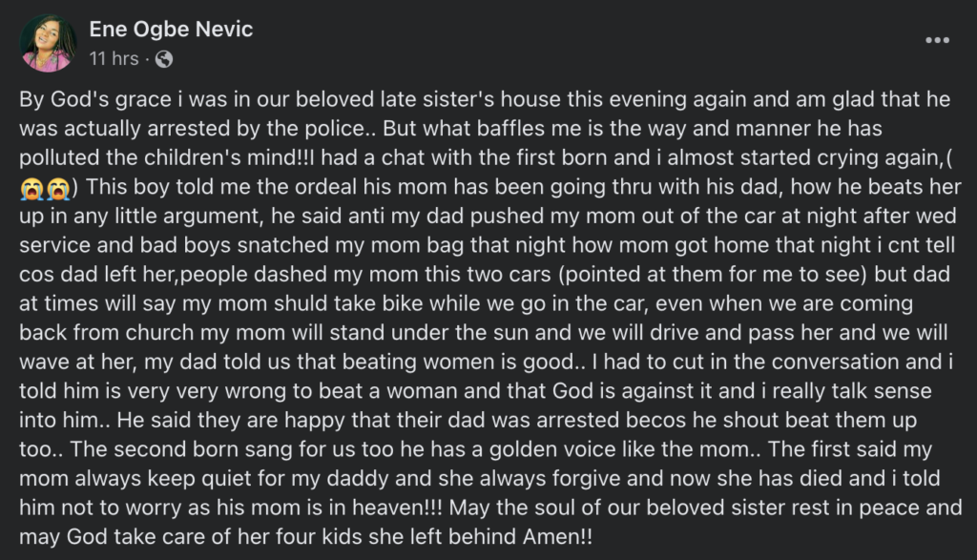977x560 pixels.
Task: Open the Ene Ogbe Nevic profile name link
Action: (x=171, y=30)
